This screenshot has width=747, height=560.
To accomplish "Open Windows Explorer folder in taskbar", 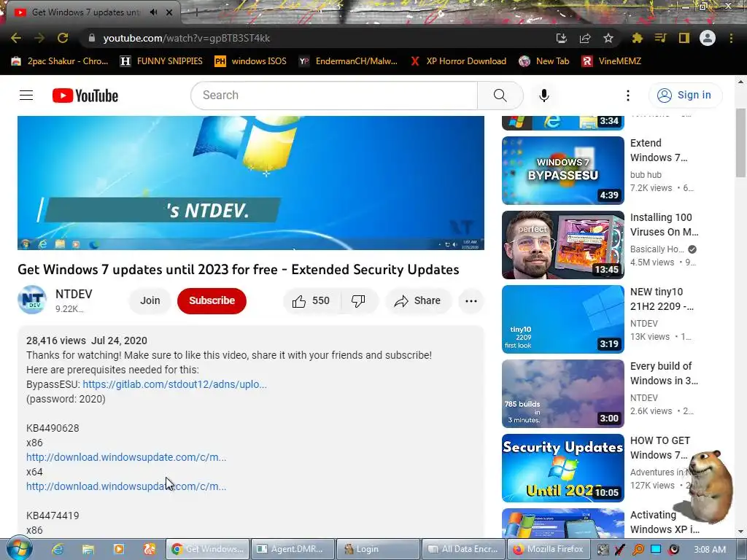I will point(88,549).
